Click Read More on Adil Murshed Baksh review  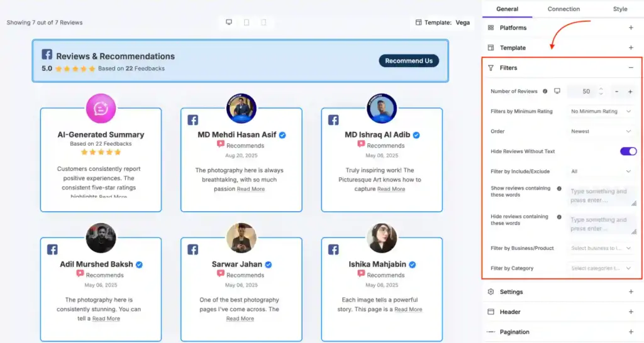[106, 318]
